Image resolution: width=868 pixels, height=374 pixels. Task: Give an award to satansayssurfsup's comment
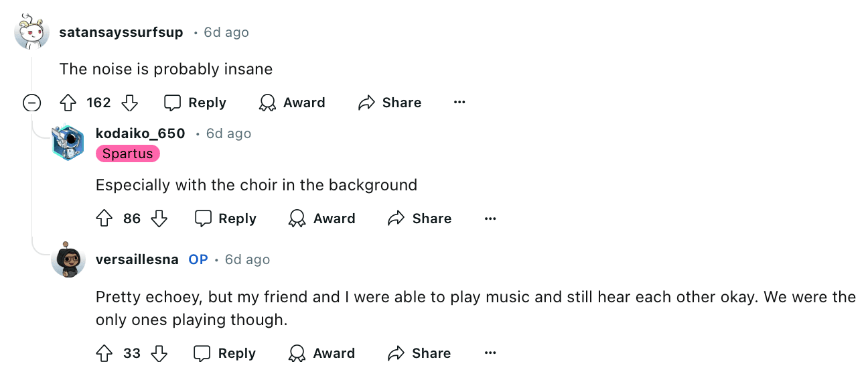pyautogui.click(x=292, y=103)
